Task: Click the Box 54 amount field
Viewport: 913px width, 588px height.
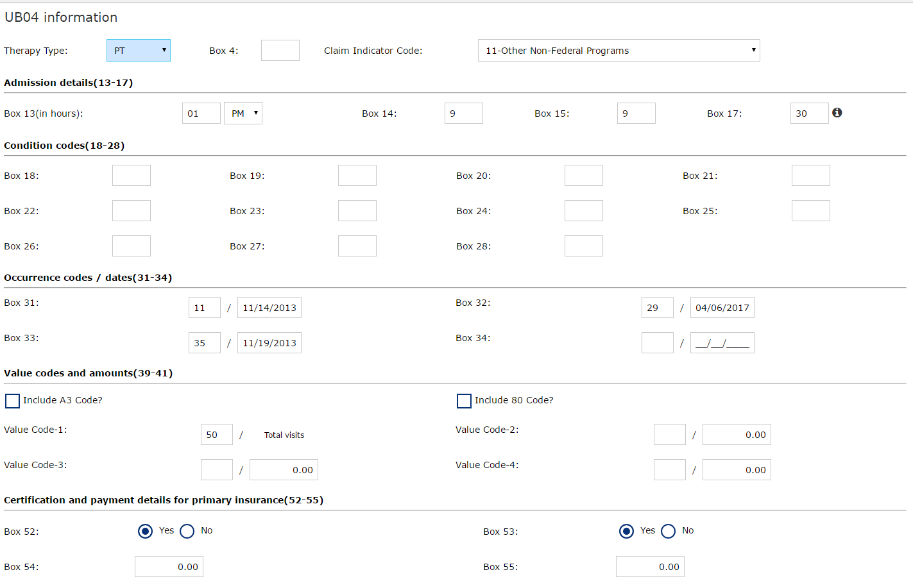Action: click(x=169, y=567)
